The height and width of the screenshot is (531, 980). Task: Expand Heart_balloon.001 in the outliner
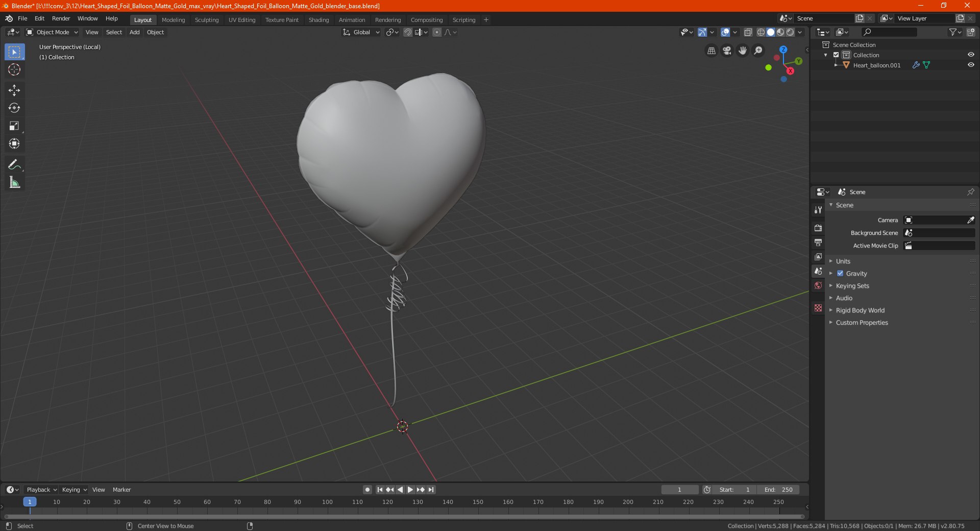(x=836, y=65)
